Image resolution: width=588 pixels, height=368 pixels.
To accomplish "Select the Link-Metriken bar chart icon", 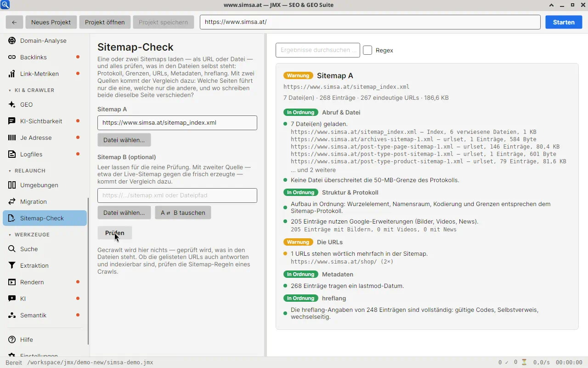I will coord(12,74).
